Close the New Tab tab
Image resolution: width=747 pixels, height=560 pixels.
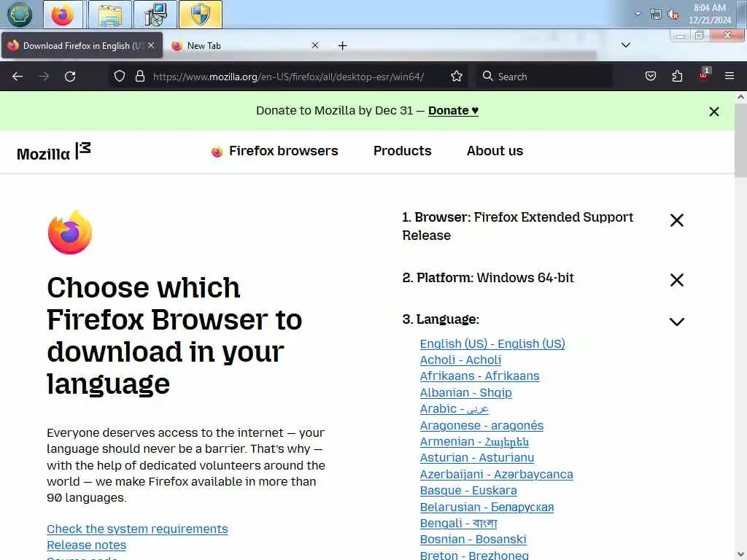315,45
